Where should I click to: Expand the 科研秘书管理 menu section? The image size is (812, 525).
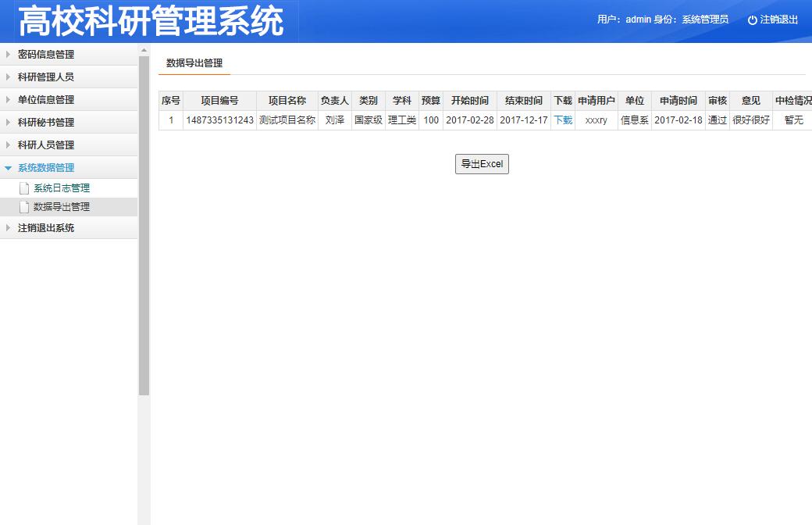[48, 122]
